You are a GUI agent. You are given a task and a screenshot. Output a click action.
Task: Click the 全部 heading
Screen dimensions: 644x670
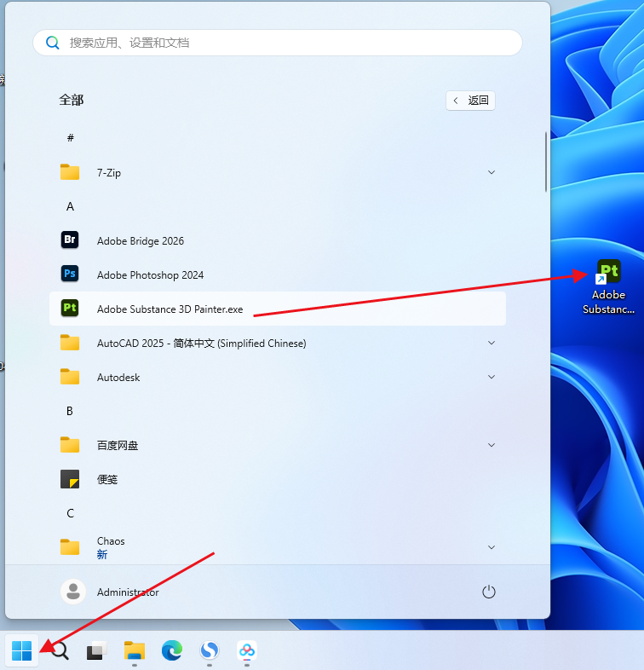point(72,100)
